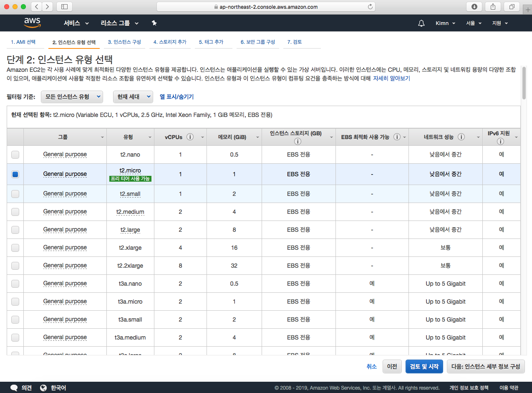Select the t2.xlarge checkbox

(x=15, y=248)
